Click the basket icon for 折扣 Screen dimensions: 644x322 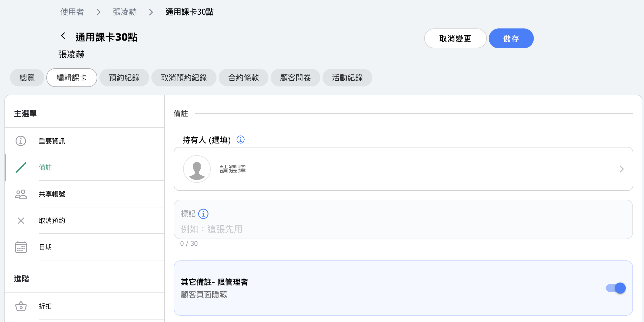[21, 306]
